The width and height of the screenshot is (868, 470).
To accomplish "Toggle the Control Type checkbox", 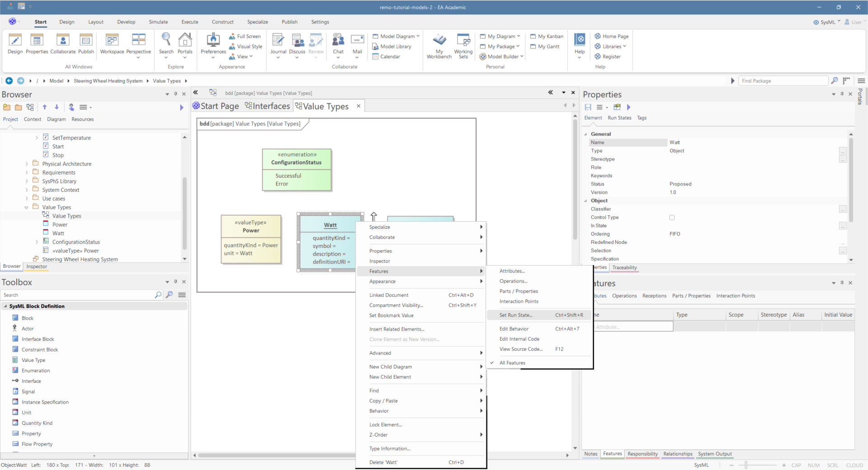I will [672, 218].
